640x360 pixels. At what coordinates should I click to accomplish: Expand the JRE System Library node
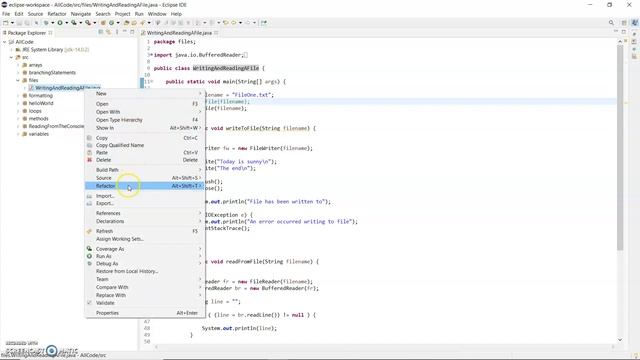pyautogui.click(x=11, y=50)
